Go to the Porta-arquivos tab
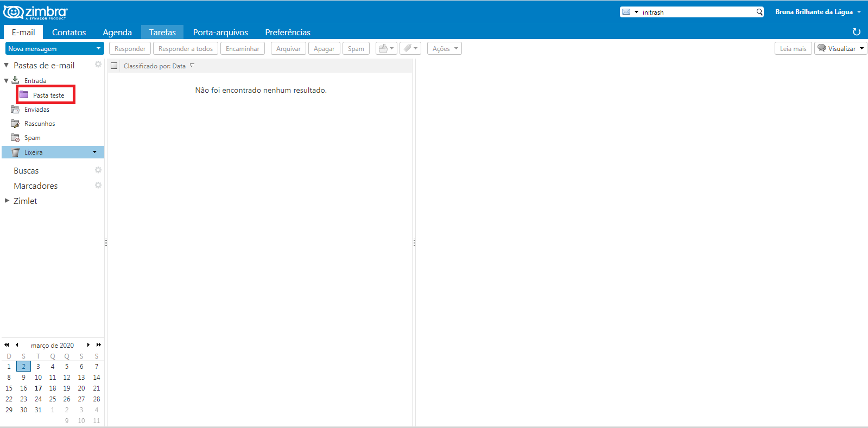The height and width of the screenshot is (428, 868). (220, 32)
